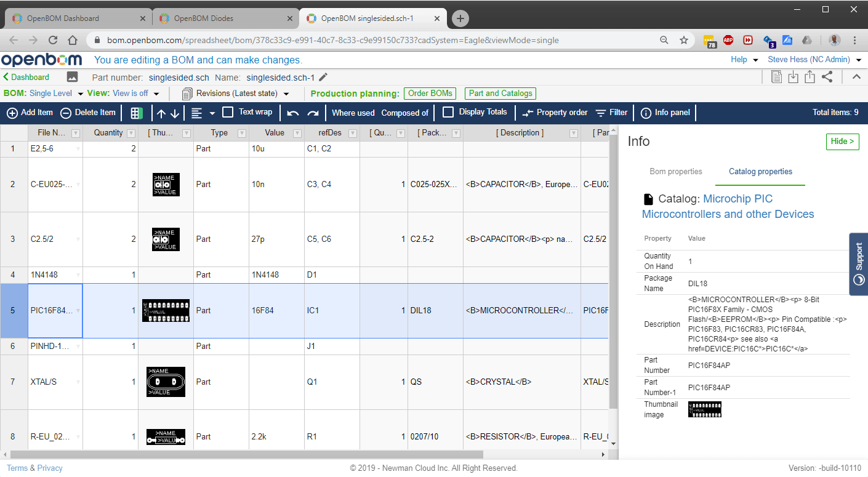Click the browser zoom magnifier icon
This screenshot has height=477, width=868.
(x=664, y=40)
